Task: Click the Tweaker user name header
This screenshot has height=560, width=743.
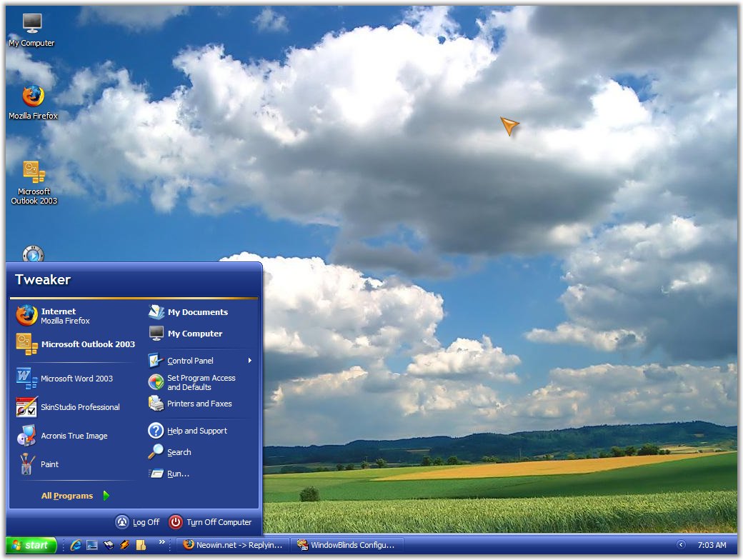Action: 43,279
